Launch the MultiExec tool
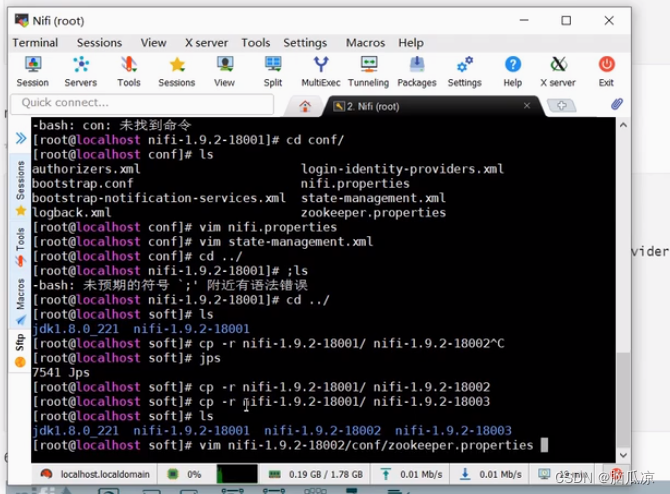Image resolution: width=670 pixels, height=494 pixels. point(321,71)
